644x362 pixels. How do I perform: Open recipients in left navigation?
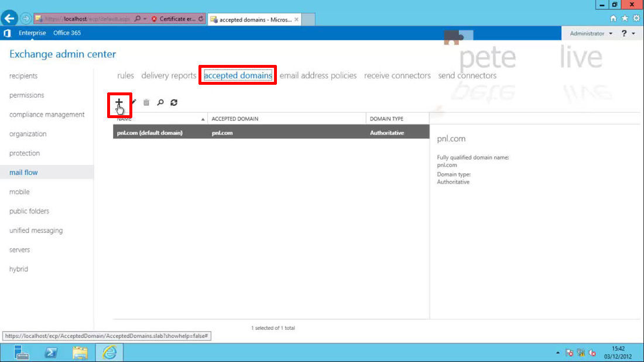[x=23, y=76]
